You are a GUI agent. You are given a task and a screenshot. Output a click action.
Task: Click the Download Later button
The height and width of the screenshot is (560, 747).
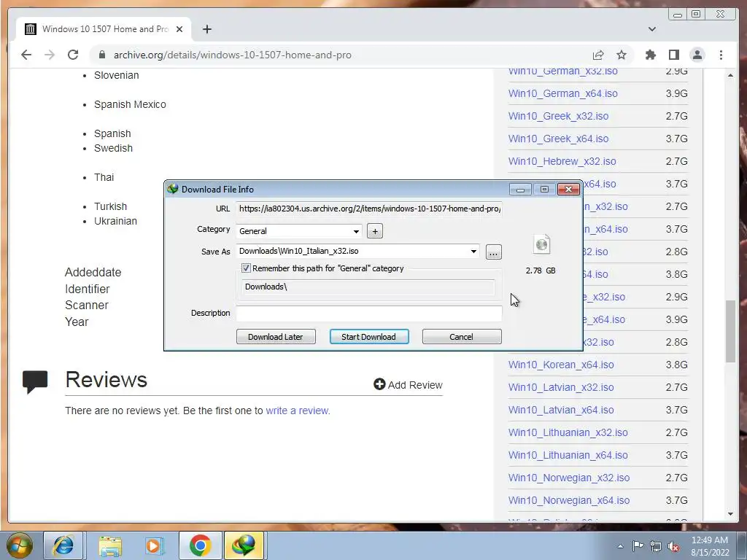click(x=276, y=337)
